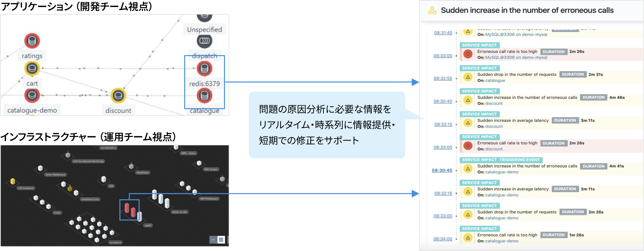Click the 'cp4i2' cluster label
This screenshot has width=644, height=251.
click(x=148, y=225)
